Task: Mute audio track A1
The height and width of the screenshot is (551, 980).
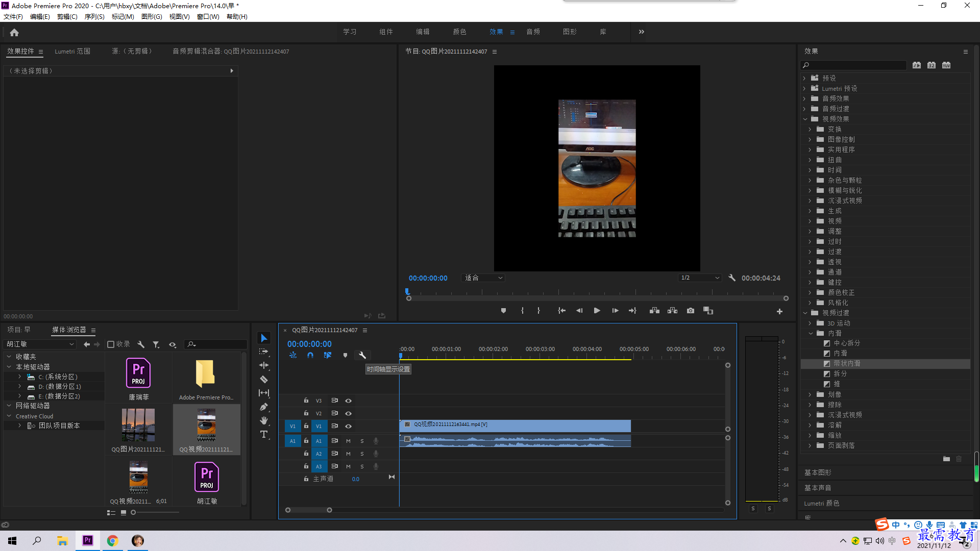Action: pyautogui.click(x=348, y=441)
